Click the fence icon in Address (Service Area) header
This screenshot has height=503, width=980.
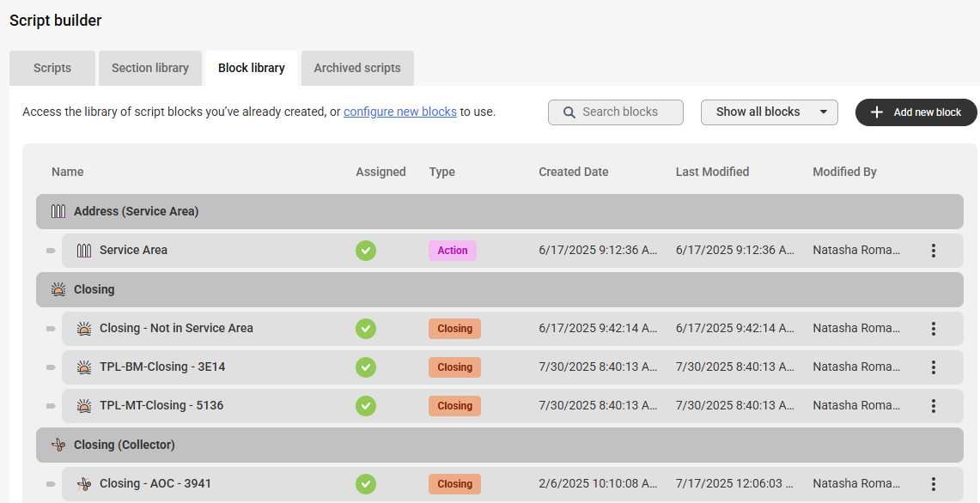pyautogui.click(x=58, y=211)
